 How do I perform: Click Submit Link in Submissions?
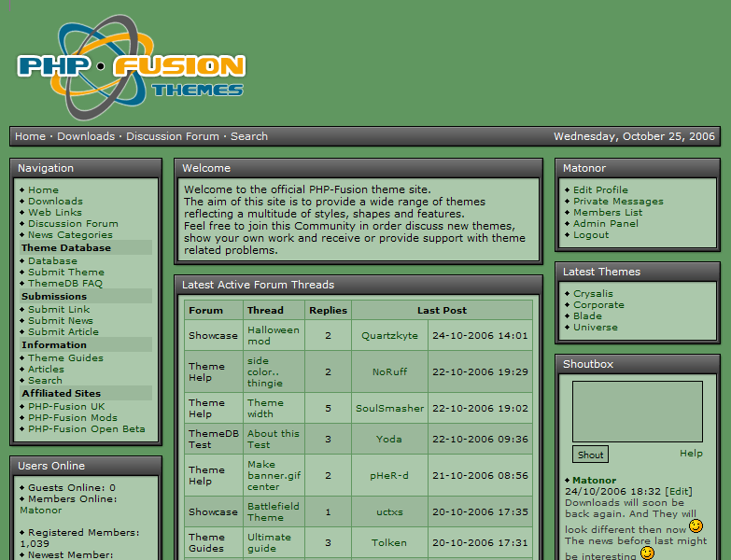(x=59, y=309)
